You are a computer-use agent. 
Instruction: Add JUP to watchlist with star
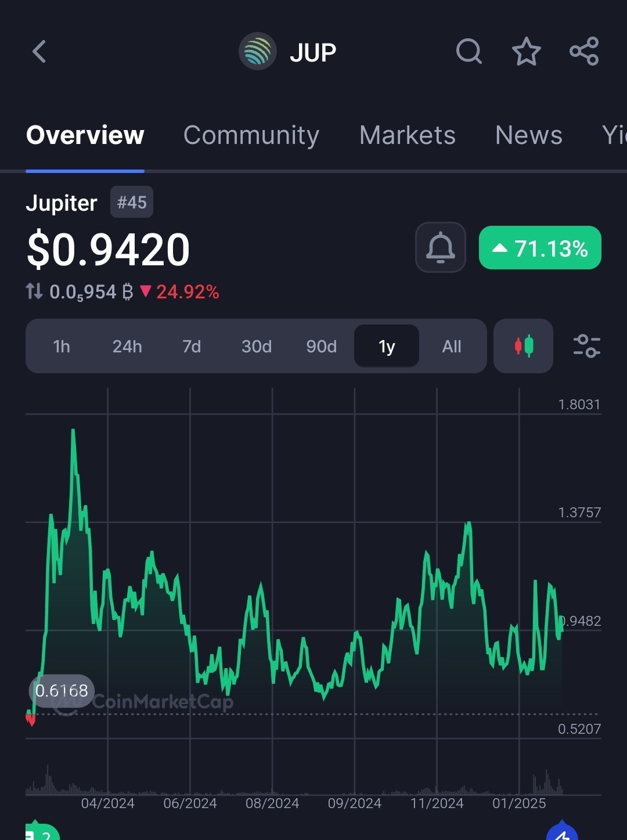tap(527, 51)
